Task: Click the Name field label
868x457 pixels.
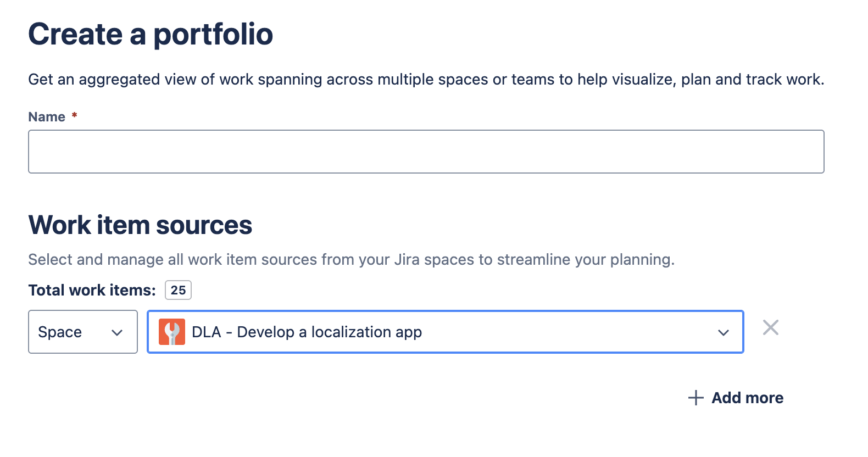Action: click(x=47, y=117)
